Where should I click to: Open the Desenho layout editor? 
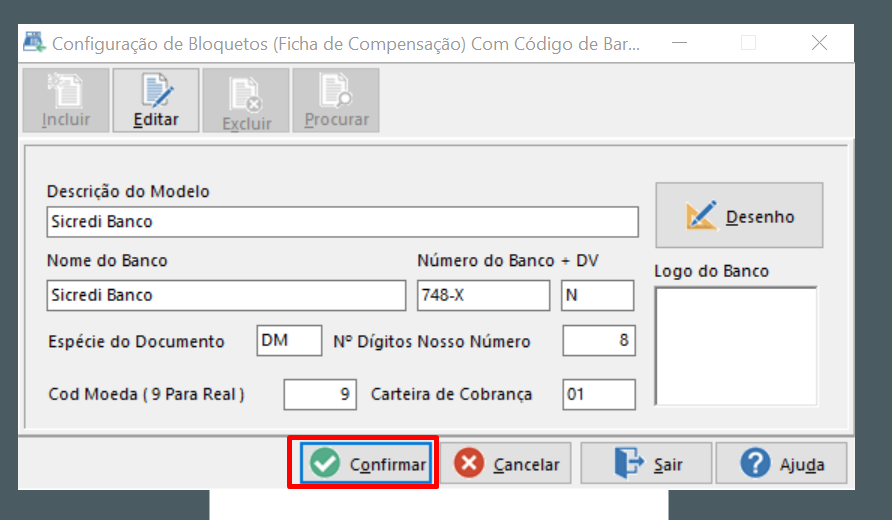click(x=739, y=215)
